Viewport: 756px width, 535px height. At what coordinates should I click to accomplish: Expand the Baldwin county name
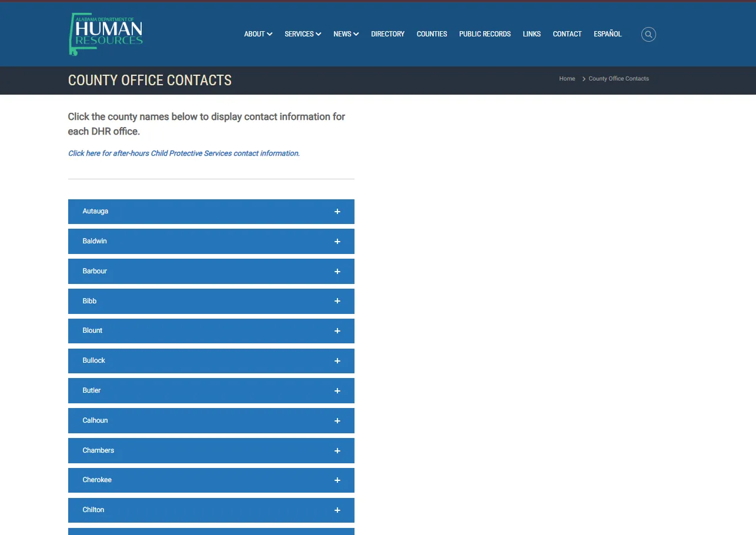(x=95, y=241)
